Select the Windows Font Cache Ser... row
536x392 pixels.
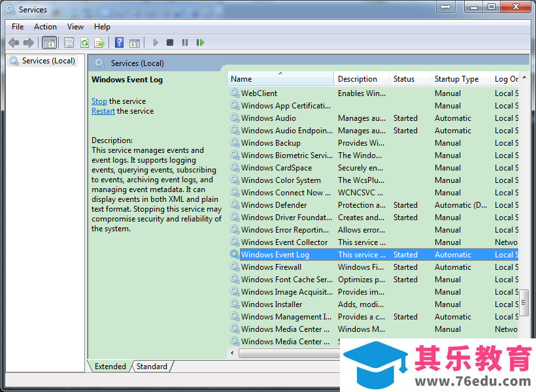point(374,279)
